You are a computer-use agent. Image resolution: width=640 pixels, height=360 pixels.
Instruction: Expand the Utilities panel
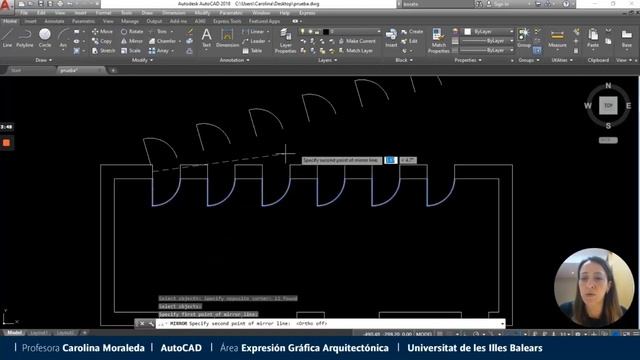562,60
